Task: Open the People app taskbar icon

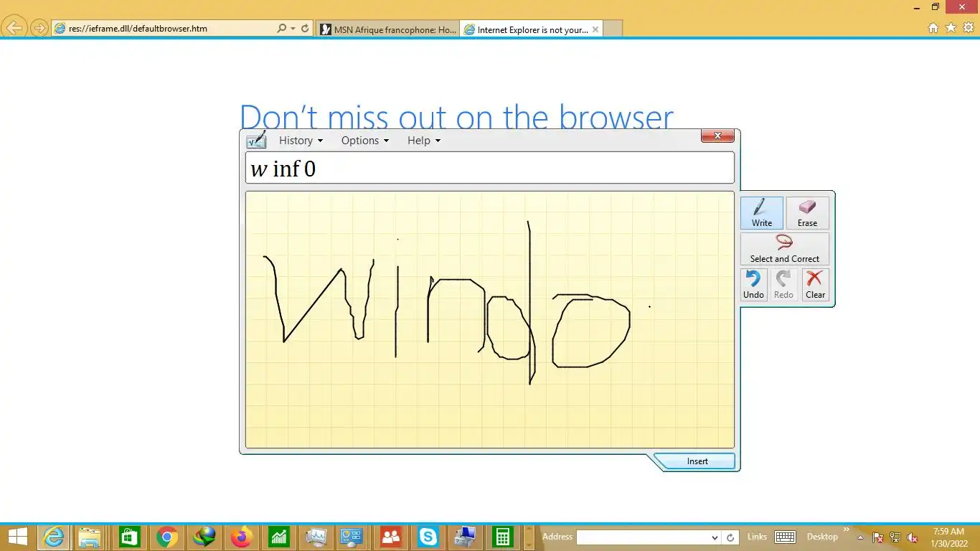Action: coord(391,537)
